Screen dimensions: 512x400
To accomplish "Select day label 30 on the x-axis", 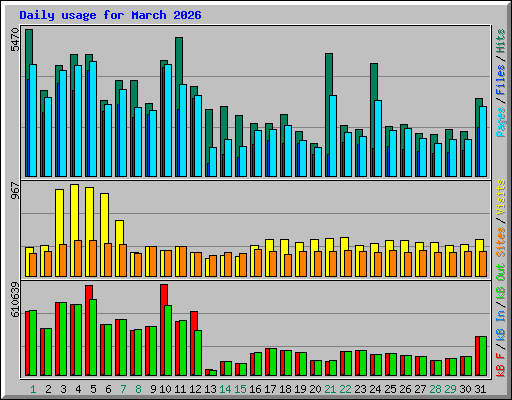I will coord(465,389).
